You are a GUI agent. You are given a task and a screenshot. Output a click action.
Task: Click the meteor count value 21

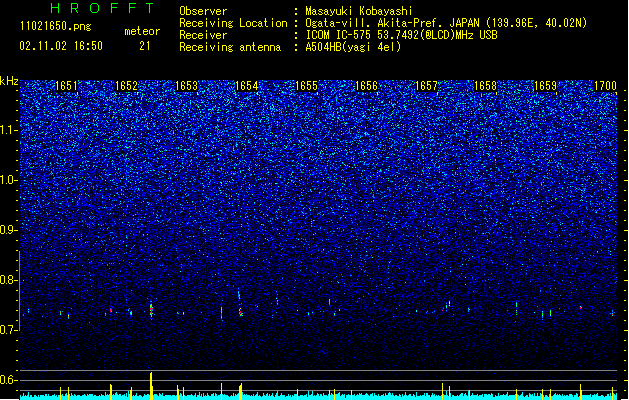[145, 46]
